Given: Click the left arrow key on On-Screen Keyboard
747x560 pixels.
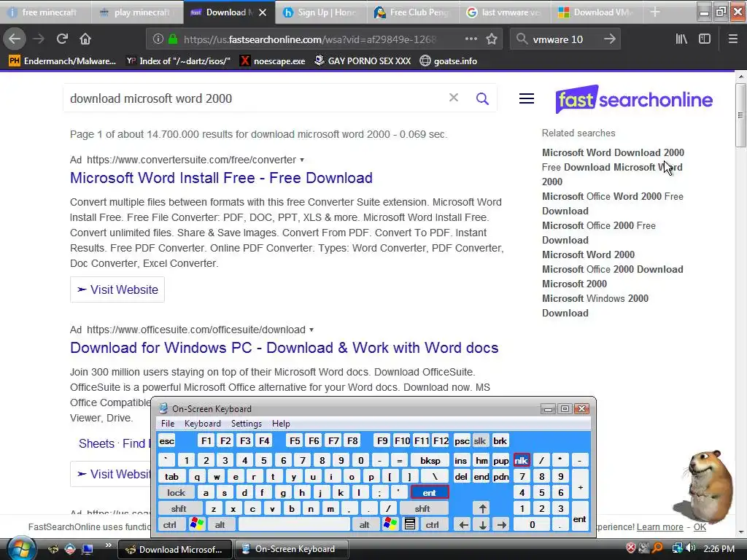Looking at the screenshot, I should pos(463,525).
